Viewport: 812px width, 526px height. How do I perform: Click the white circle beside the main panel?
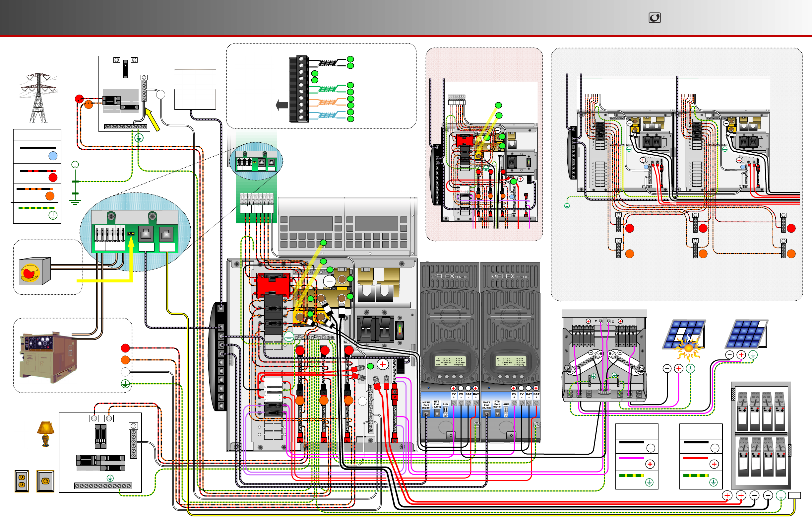[160, 94]
